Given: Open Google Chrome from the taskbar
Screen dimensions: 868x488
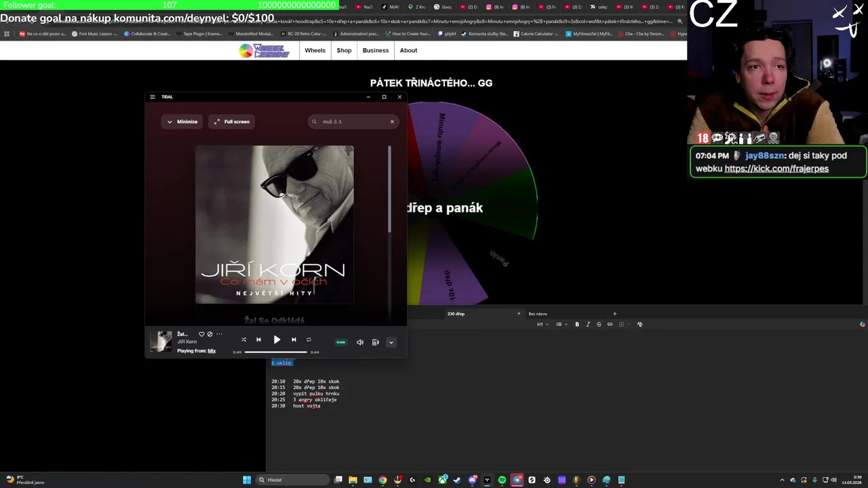Looking at the screenshot, I should [x=382, y=480].
